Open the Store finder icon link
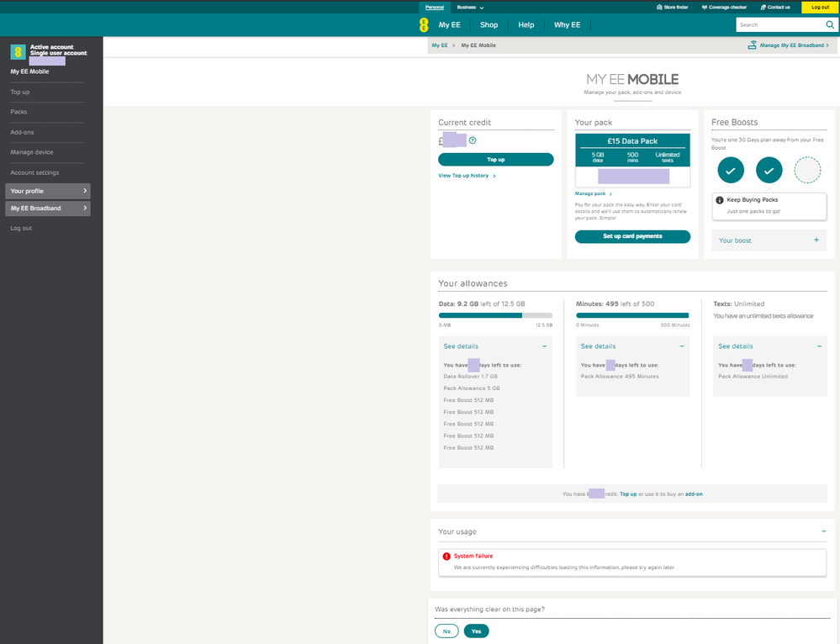This screenshot has height=644, width=840. tap(659, 7)
